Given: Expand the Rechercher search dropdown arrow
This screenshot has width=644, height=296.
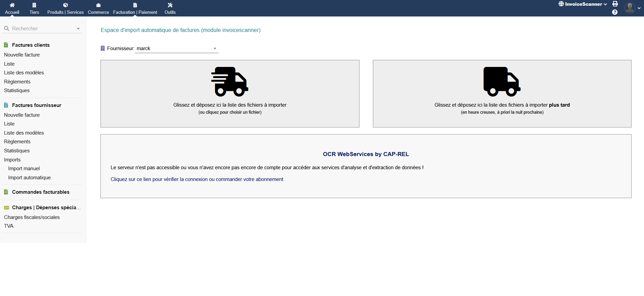Looking at the screenshot, I should [78, 29].
